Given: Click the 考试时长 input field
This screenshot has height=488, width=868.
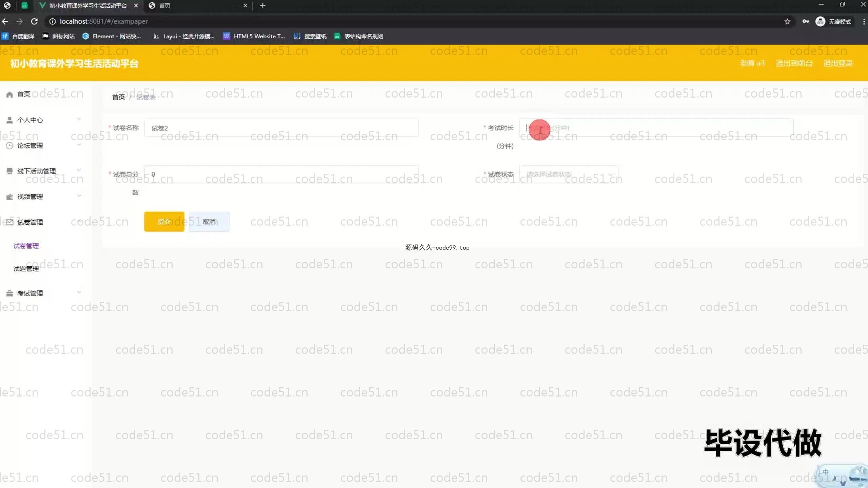Looking at the screenshot, I should [656, 128].
